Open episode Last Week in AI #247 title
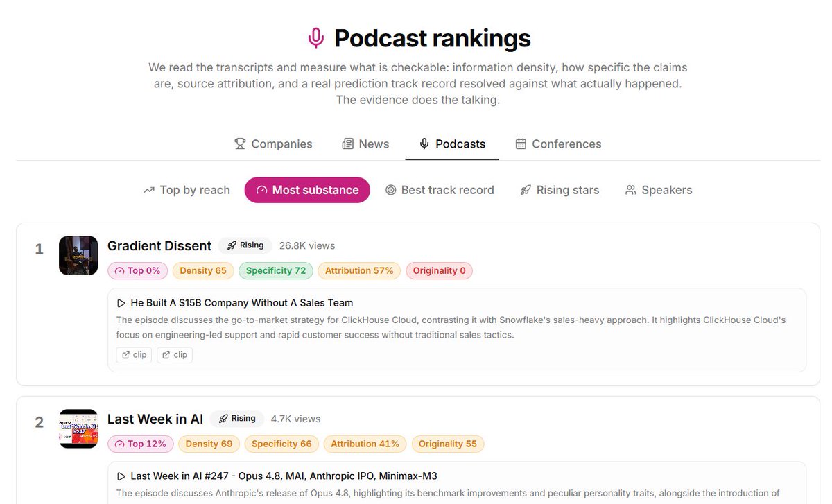 [284, 476]
